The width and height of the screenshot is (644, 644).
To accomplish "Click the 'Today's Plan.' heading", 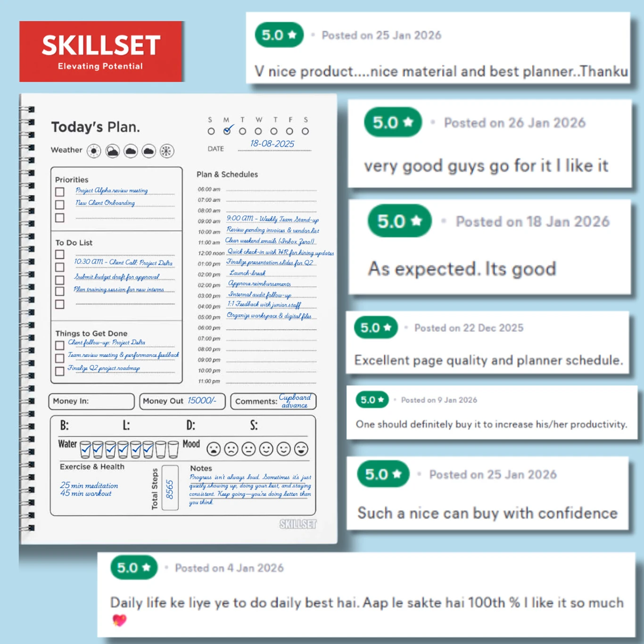I will coord(96,127).
